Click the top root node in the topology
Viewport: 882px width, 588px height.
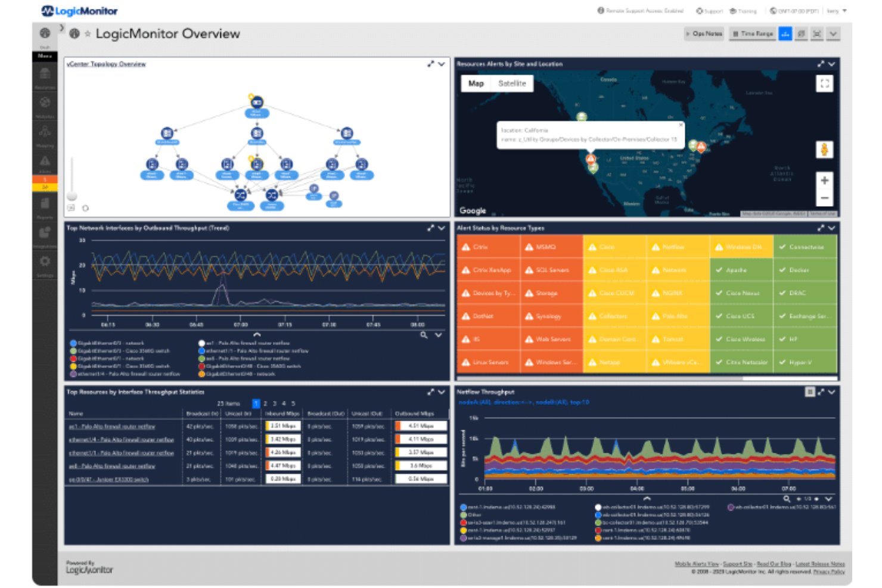click(257, 102)
